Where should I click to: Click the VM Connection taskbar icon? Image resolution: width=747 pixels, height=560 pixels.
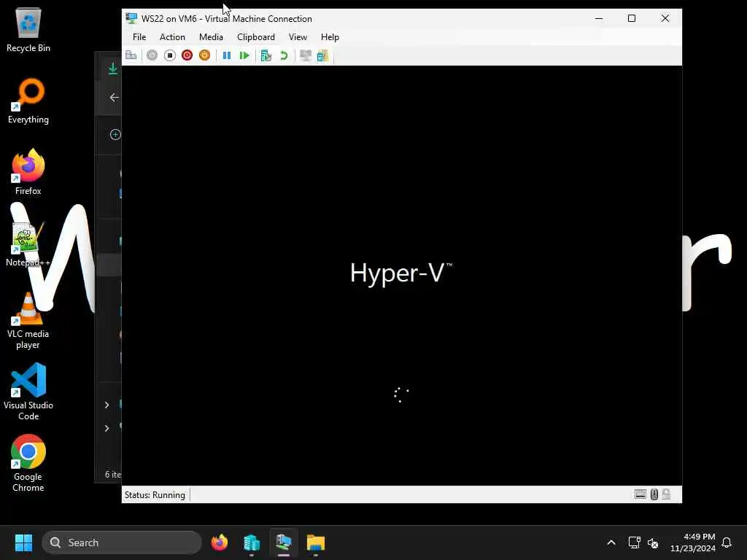click(x=284, y=542)
